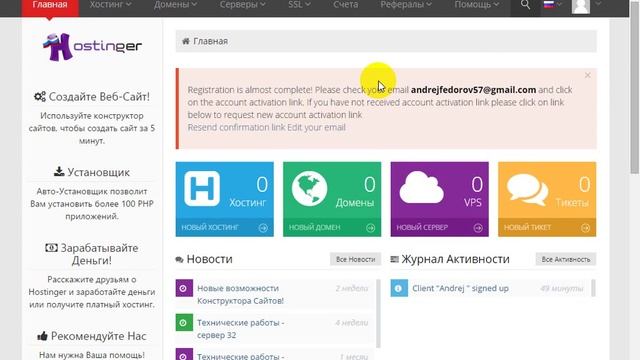
Task: Click download icon next to Установщик
Action: [x=59, y=171]
